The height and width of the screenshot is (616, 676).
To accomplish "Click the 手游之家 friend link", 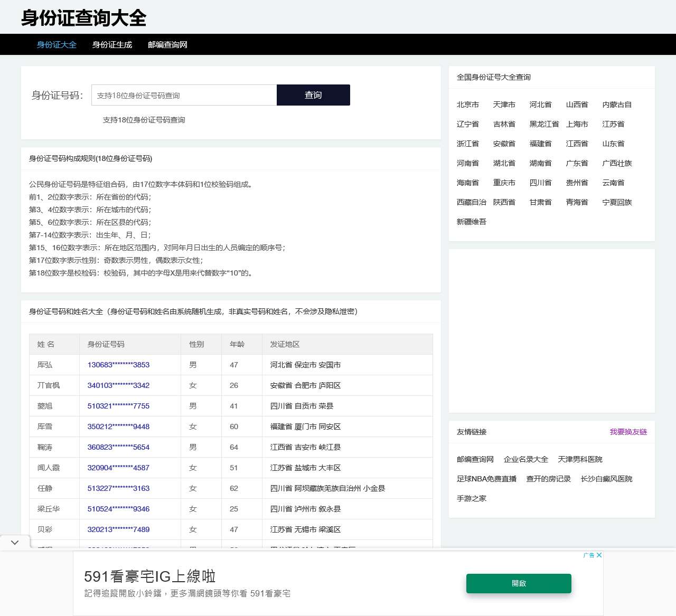I will tap(471, 498).
